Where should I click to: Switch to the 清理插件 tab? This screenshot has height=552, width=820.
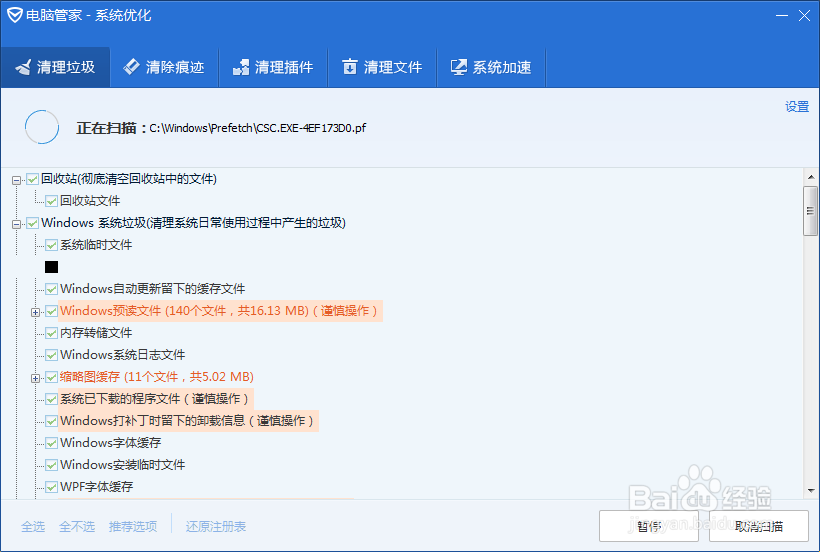273,67
